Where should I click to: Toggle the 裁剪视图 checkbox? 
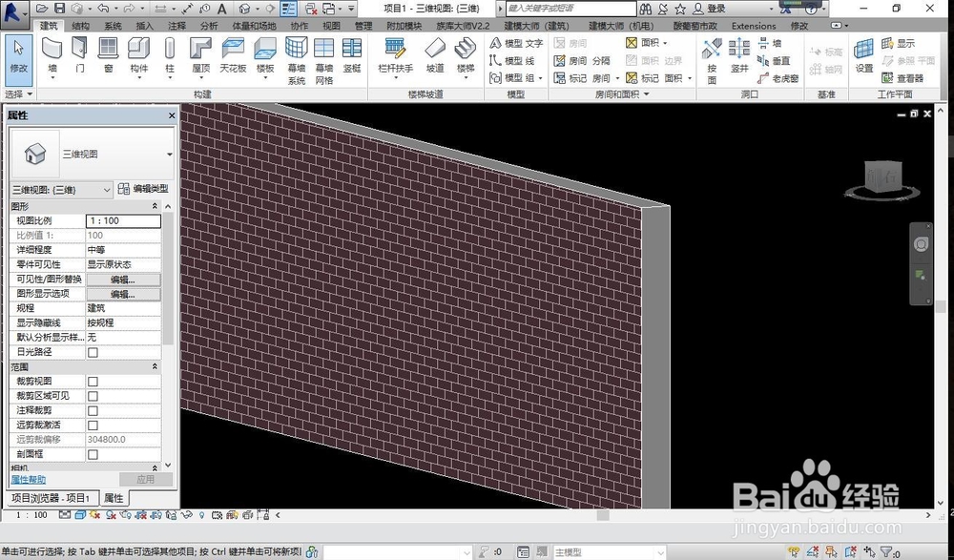pyautogui.click(x=93, y=382)
